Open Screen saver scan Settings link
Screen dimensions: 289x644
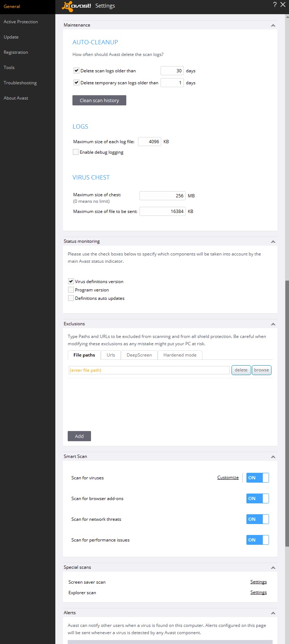tap(258, 582)
